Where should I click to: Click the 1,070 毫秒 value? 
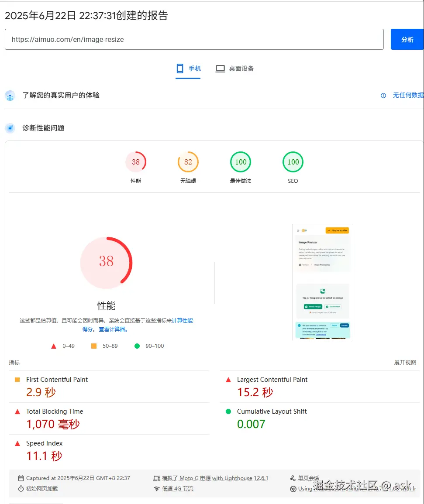53,424
